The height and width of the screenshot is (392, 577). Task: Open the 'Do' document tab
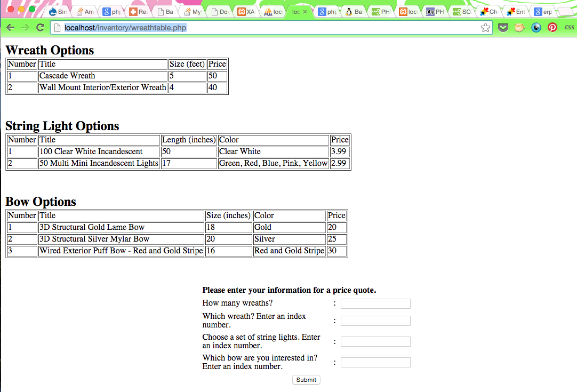[220, 12]
